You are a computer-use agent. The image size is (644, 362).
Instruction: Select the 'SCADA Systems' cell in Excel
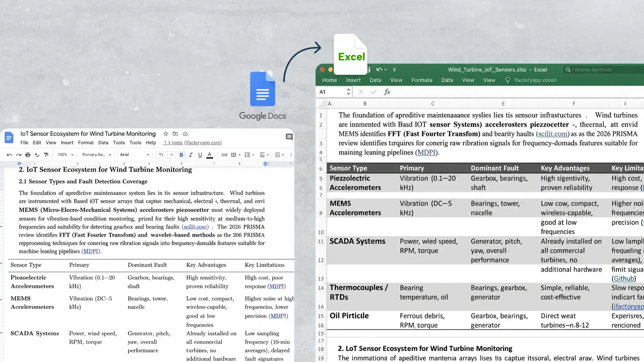point(362,250)
